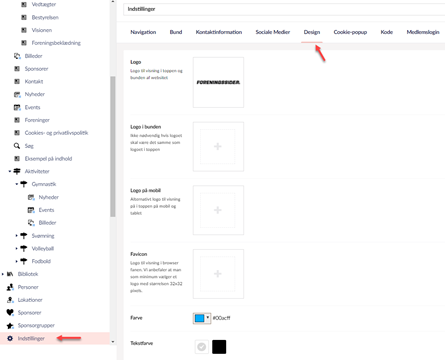The height and width of the screenshot is (360, 445).
Task: Switch to the Cookie-popup tab
Action: 350,32
